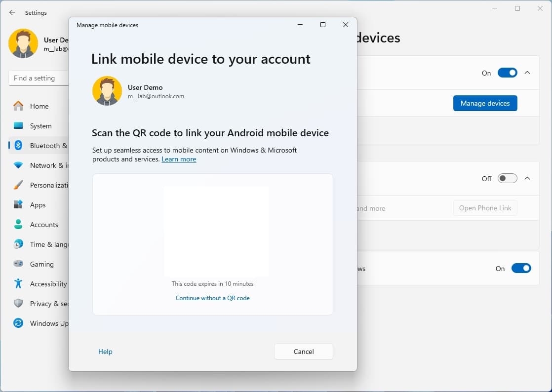This screenshot has height=392, width=552.
Task: Collapse the section beside the top toggle
Action: coord(527,73)
